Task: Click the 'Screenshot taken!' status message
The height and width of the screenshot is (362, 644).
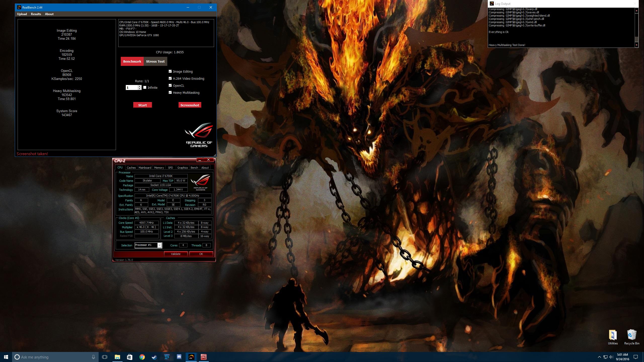Action: (x=32, y=154)
